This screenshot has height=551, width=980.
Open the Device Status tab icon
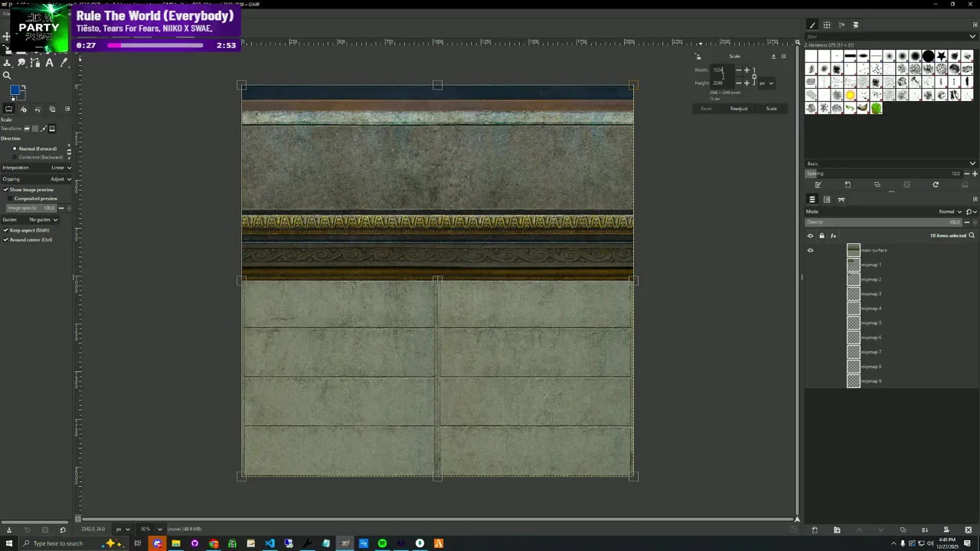23,109
